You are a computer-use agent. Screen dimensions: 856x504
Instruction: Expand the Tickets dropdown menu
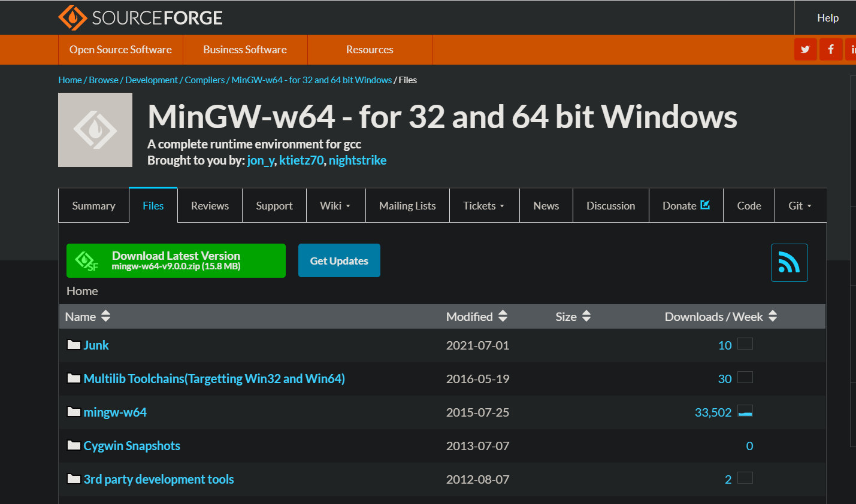point(484,205)
